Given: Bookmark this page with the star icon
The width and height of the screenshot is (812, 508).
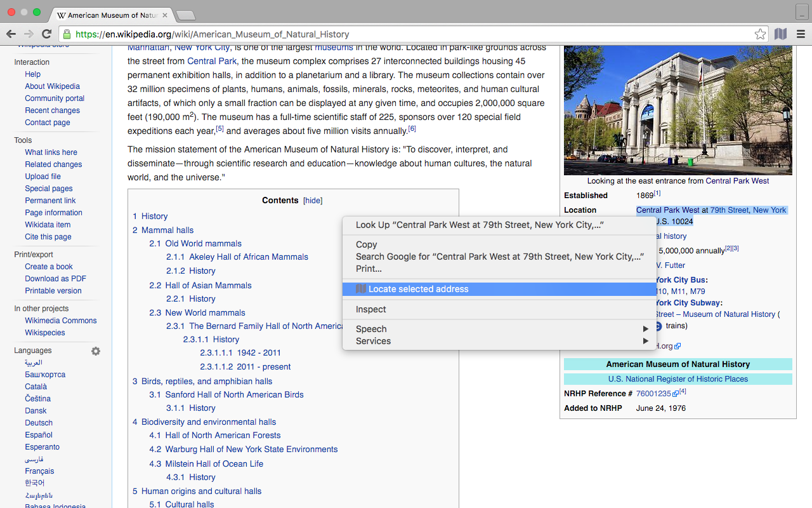Looking at the screenshot, I should click(x=760, y=34).
